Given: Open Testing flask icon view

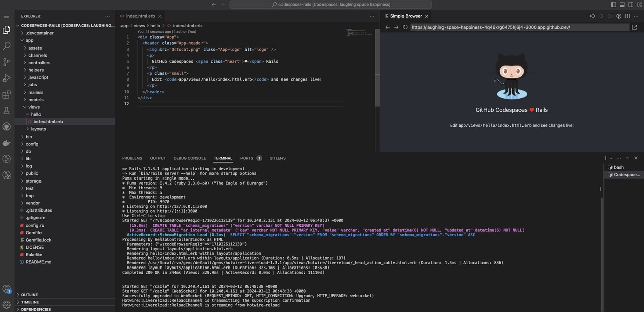Looking at the screenshot, I should (7, 110).
